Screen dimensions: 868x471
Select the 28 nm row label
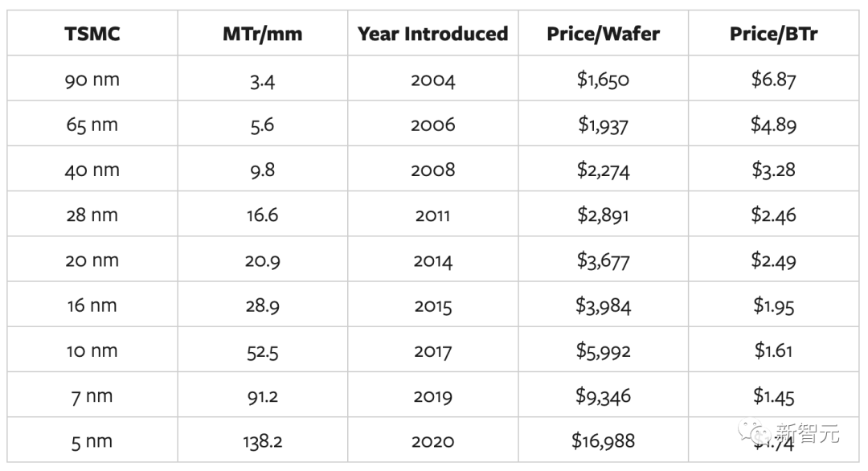[92, 215]
